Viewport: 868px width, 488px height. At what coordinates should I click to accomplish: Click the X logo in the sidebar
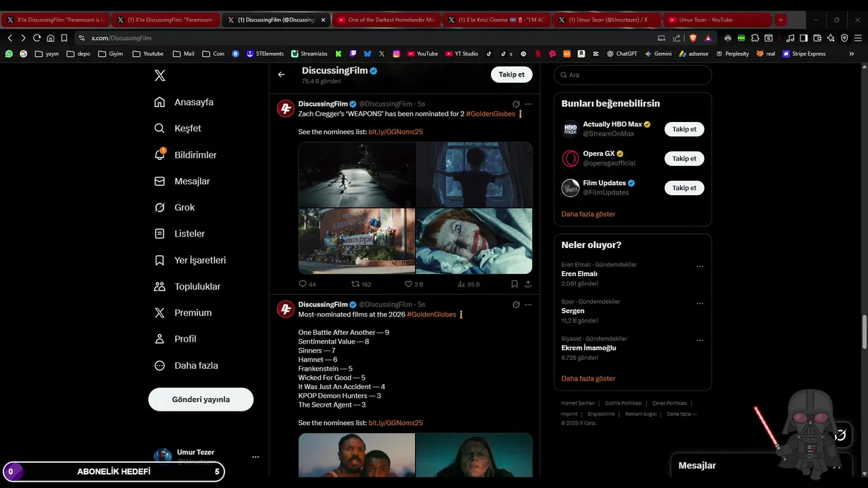160,76
